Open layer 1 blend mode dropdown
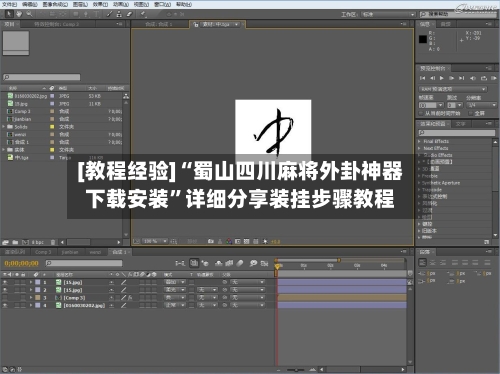The height and width of the screenshot is (374, 500). 175,282
